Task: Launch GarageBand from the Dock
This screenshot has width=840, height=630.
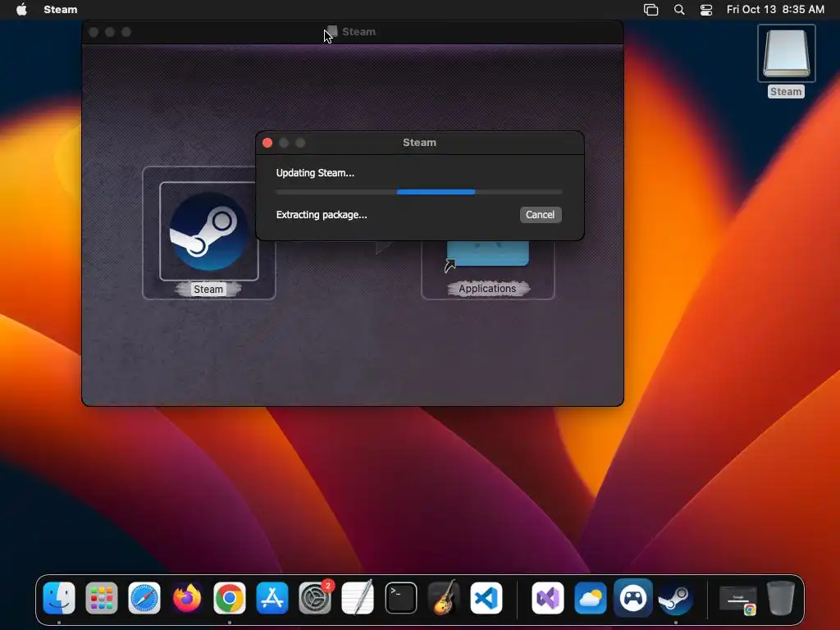Action: tap(444, 598)
